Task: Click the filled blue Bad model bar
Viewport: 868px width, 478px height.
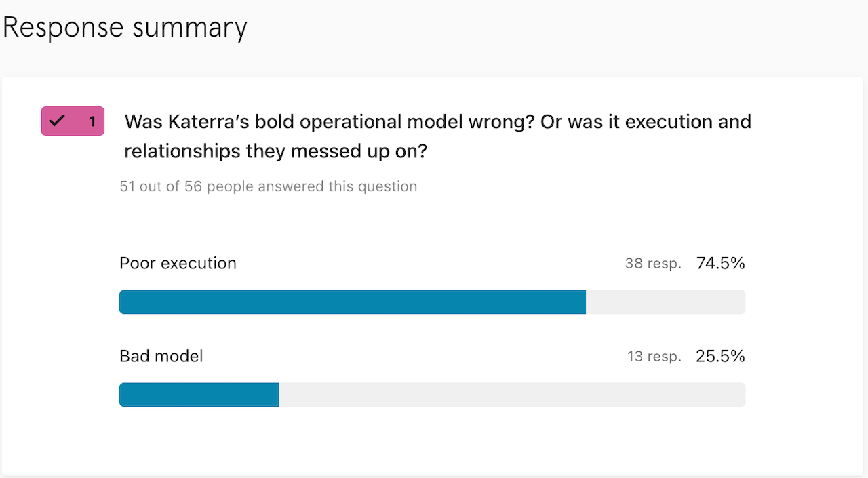Action: pyautogui.click(x=199, y=395)
